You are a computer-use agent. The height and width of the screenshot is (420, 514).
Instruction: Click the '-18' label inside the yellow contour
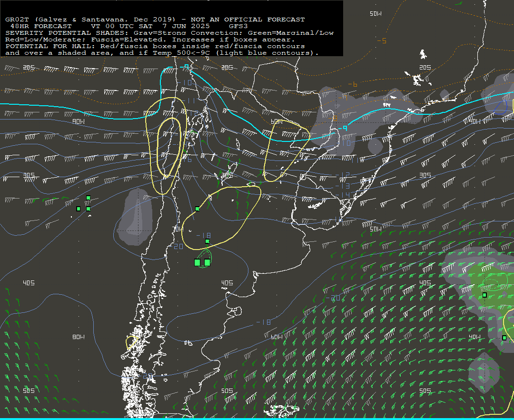pos(204,235)
